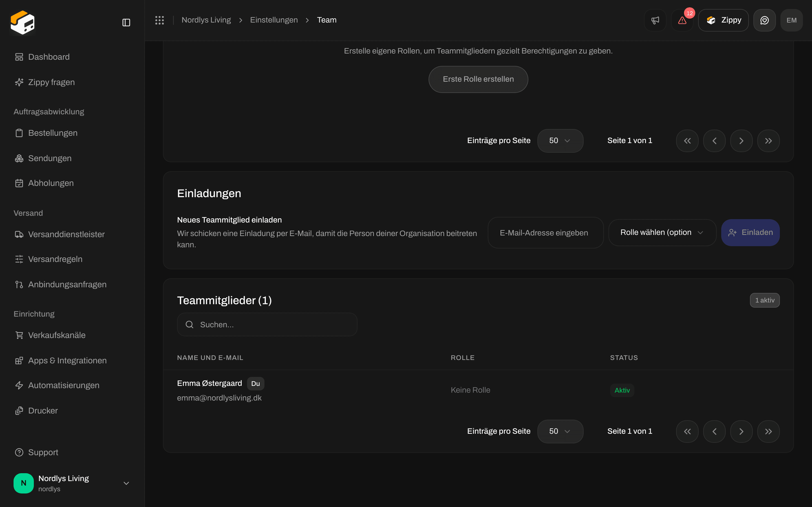Screen dimensions: 812x507
Task: Collapse the sidebar with the panel icon
Action: pyautogui.click(x=126, y=23)
